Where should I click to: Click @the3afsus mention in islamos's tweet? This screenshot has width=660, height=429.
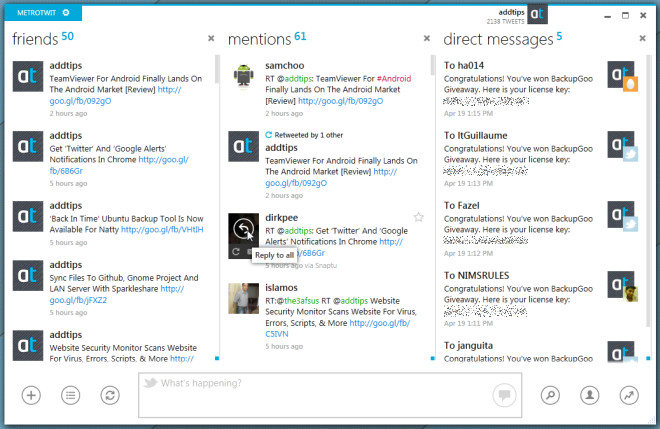(x=301, y=301)
